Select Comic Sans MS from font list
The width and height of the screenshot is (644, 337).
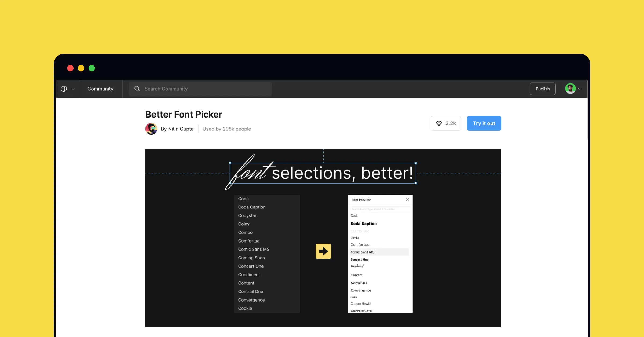(x=253, y=249)
